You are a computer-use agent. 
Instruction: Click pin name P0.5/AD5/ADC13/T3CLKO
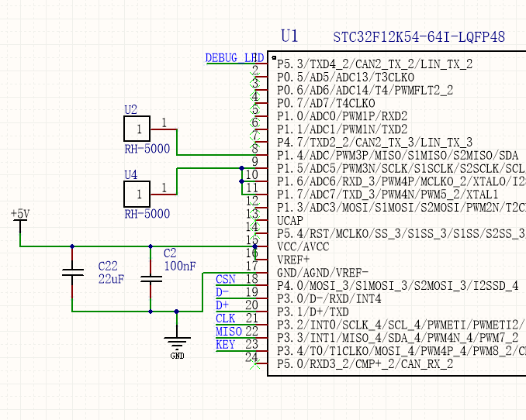coord(345,77)
